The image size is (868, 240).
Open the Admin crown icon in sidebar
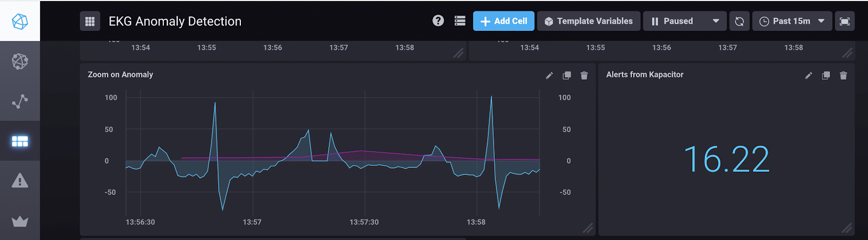click(x=20, y=221)
